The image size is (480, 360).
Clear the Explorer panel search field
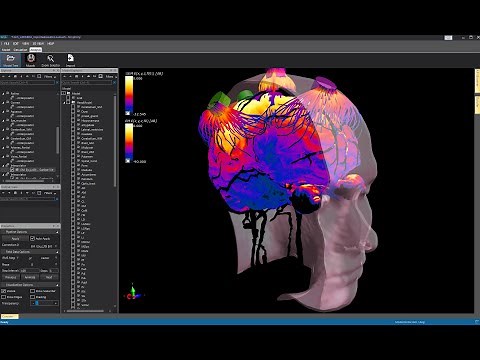point(57,82)
